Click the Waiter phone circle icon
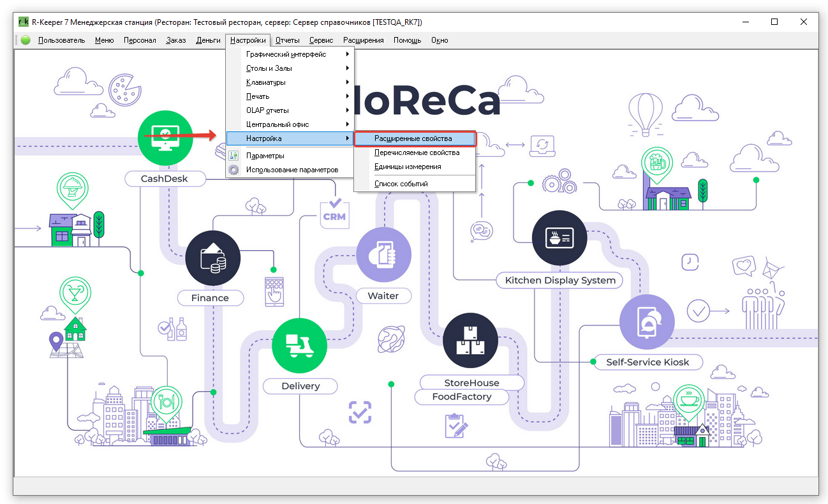Image resolution: width=828 pixels, height=504 pixels. (383, 254)
